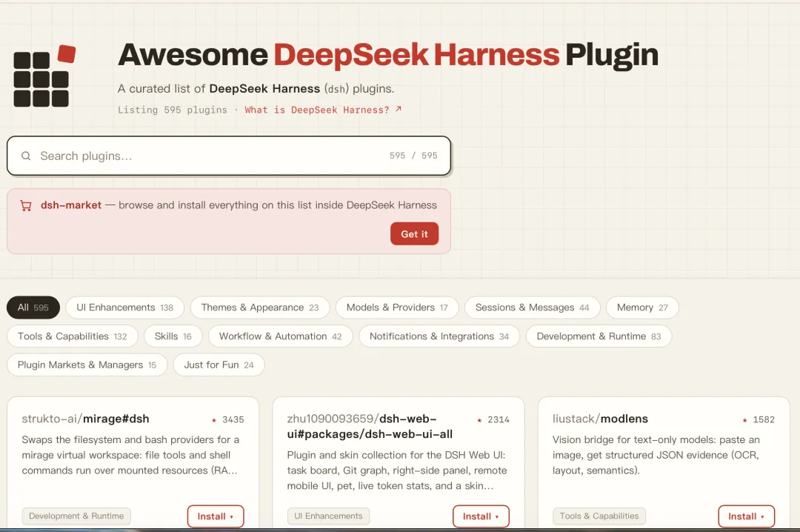This screenshot has height=532, width=800.
Task: Click the 'A curated list of DeepSeek Harness' subtitle
Action: (x=256, y=89)
